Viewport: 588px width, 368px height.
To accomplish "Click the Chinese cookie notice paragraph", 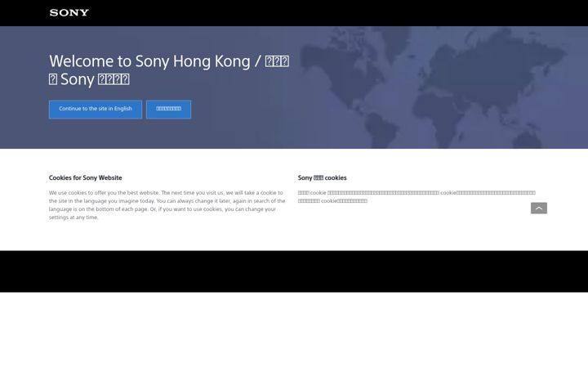I will click(416, 197).
